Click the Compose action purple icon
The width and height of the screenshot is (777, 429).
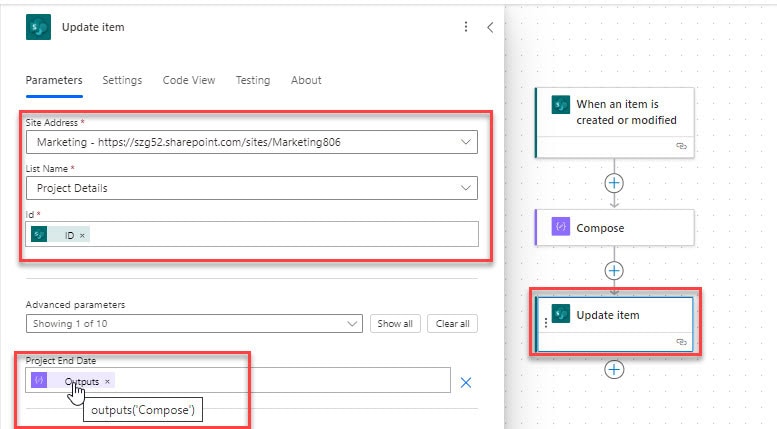click(x=560, y=226)
